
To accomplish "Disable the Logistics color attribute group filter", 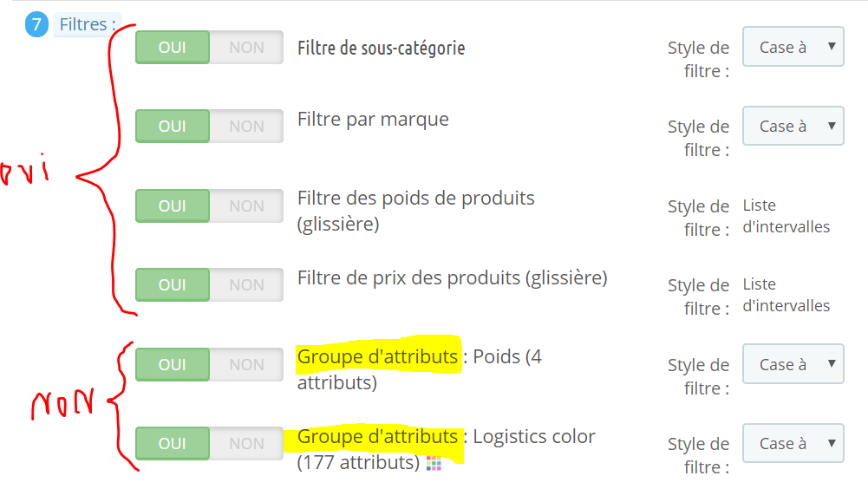I will (x=246, y=444).
